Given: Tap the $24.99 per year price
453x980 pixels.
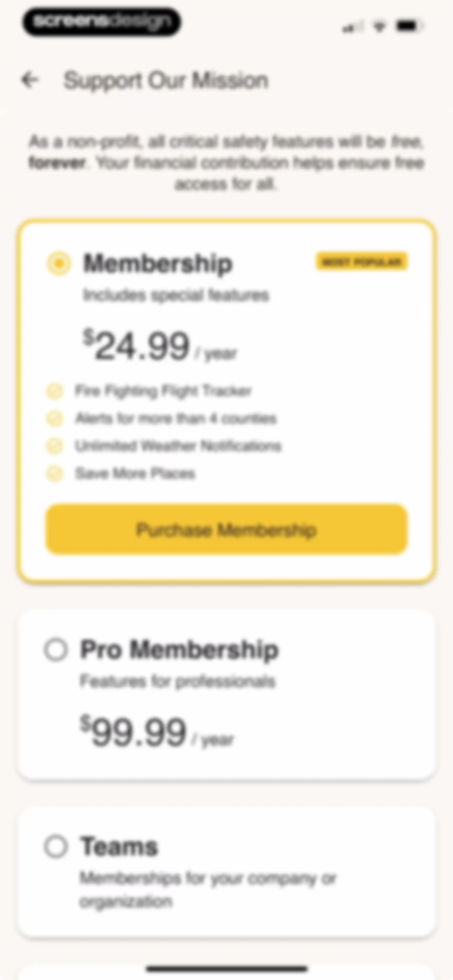Looking at the screenshot, I should coord(160,345).
